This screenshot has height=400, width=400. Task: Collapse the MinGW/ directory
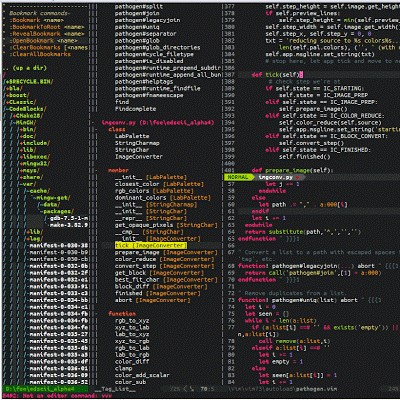24,123
